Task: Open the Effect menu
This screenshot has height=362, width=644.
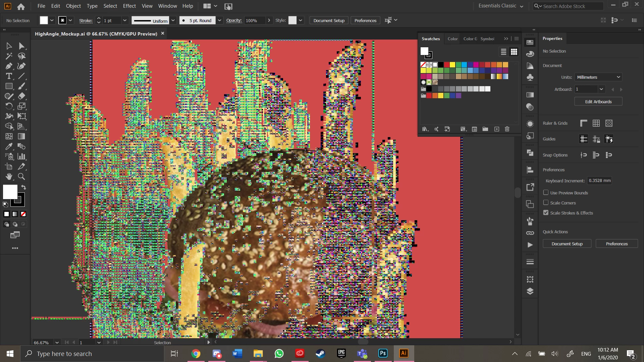Action: [129, 6]
